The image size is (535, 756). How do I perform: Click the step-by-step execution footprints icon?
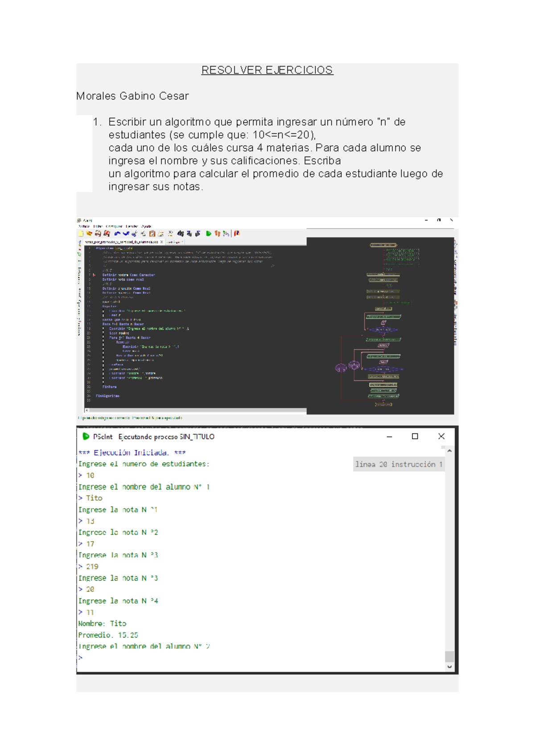(218, 234)
